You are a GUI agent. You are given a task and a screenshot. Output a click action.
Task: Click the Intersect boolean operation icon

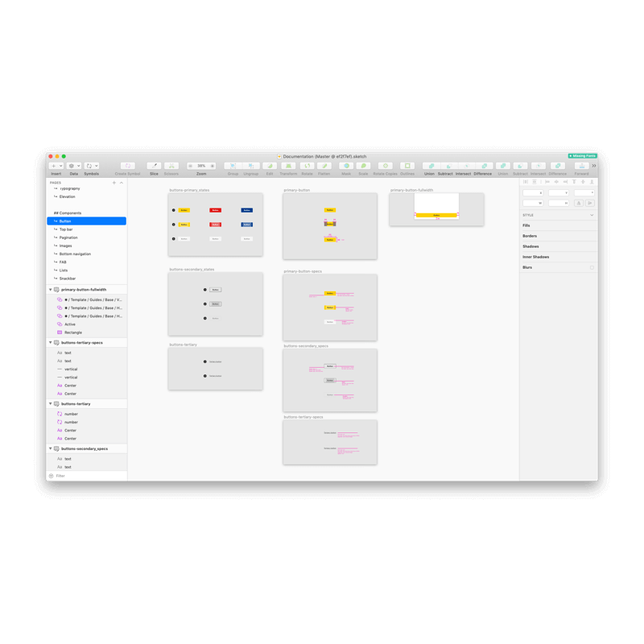point(463,166)
